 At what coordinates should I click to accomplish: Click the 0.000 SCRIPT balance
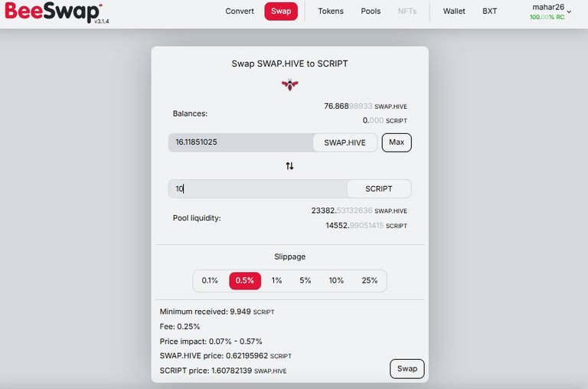pos(385,120)
